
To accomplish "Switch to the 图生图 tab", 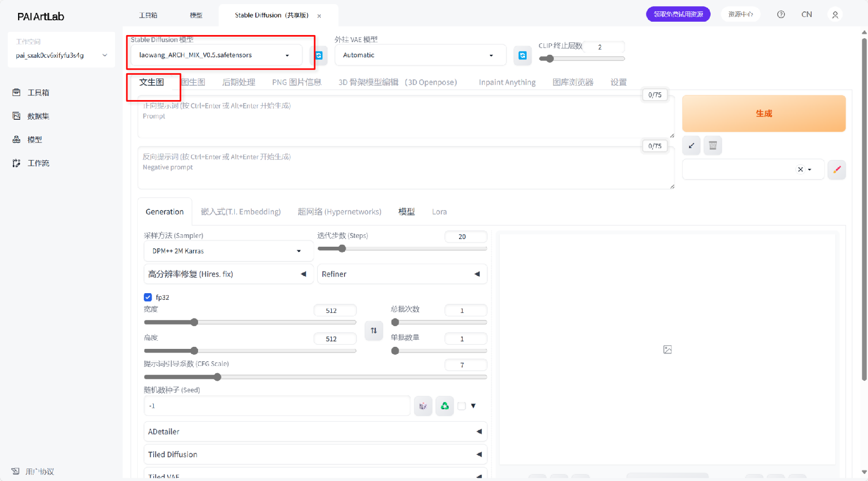I will click(x=193, y=82).
